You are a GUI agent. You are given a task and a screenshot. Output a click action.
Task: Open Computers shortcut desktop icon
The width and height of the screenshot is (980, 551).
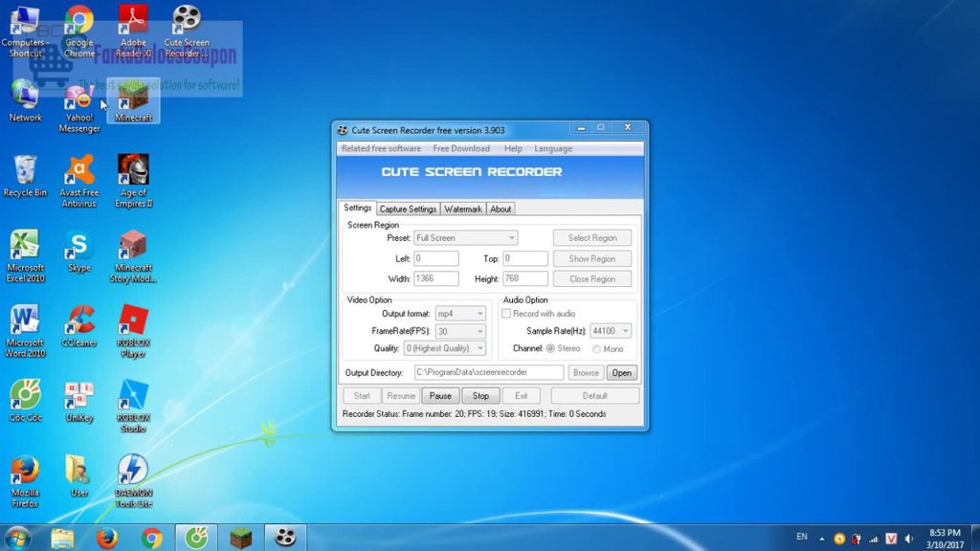(25, 32)
